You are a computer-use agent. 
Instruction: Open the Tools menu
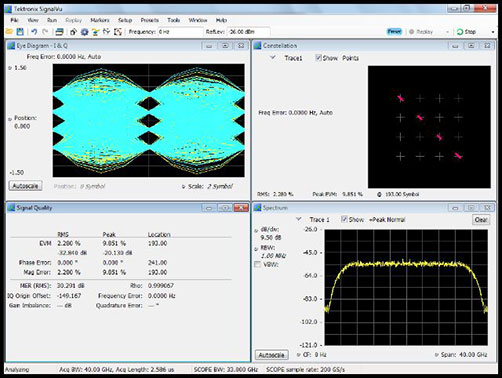pos(173,20)
